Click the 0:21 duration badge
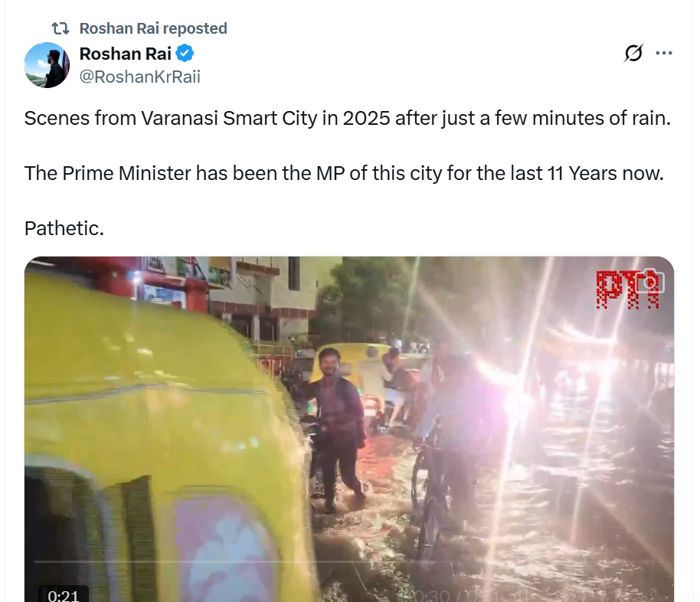Screen dimensions: 700x602 [64, 595]
